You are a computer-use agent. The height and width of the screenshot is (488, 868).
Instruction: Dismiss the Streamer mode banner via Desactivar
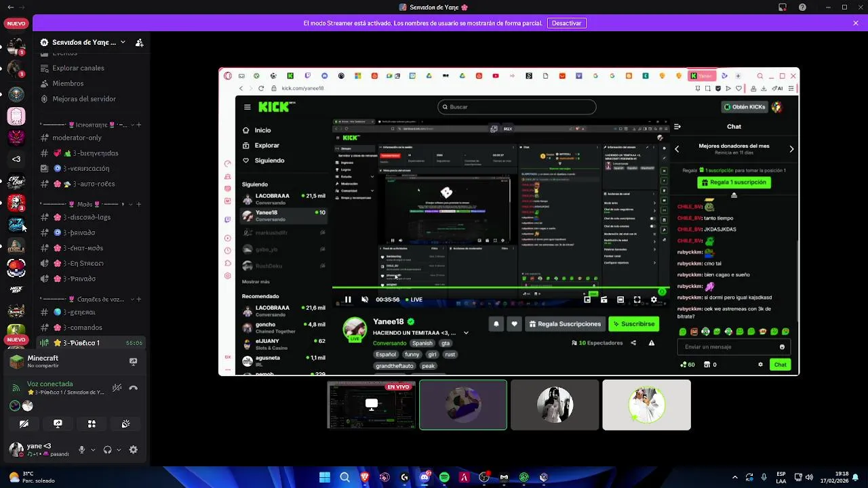coord(566,23)
